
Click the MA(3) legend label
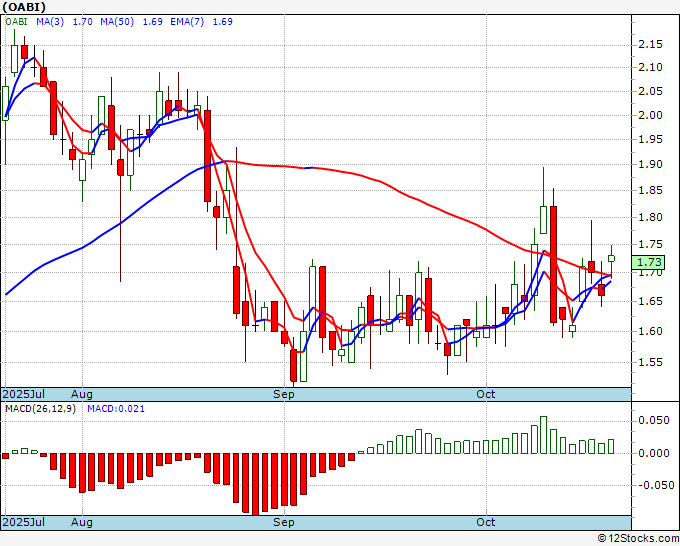point(50,21)
